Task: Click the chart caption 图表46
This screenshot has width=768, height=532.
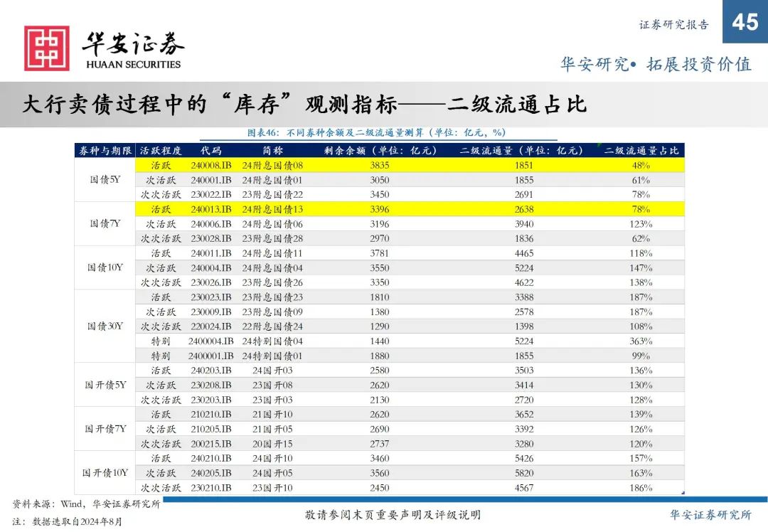Action: click(376, 133)
